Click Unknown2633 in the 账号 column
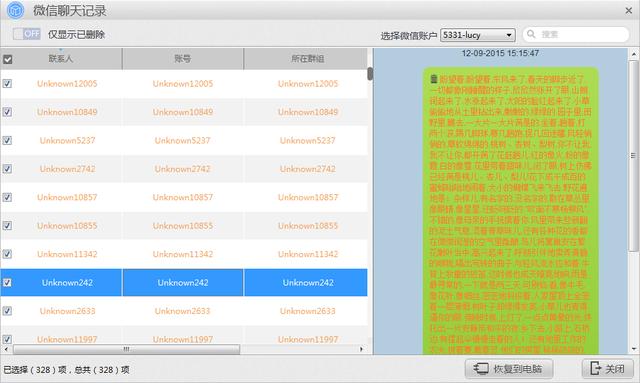This screenshot has width=640, height=383. click(182, 311)
